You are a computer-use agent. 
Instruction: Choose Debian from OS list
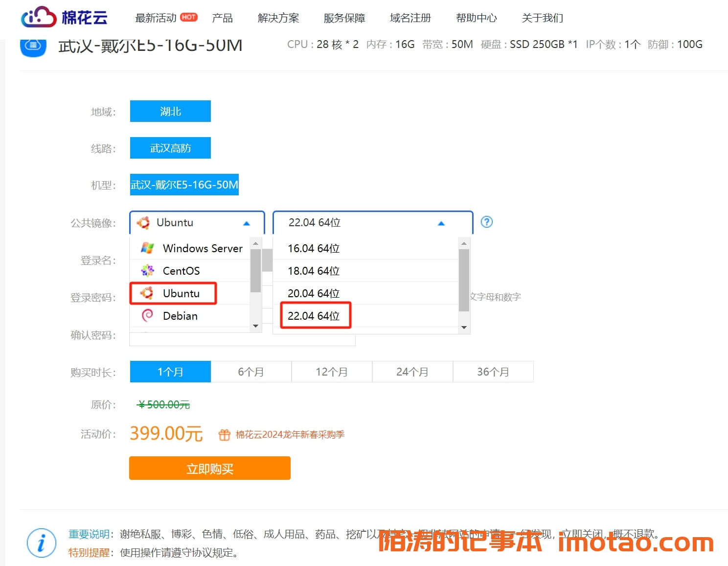pos(190,315)
